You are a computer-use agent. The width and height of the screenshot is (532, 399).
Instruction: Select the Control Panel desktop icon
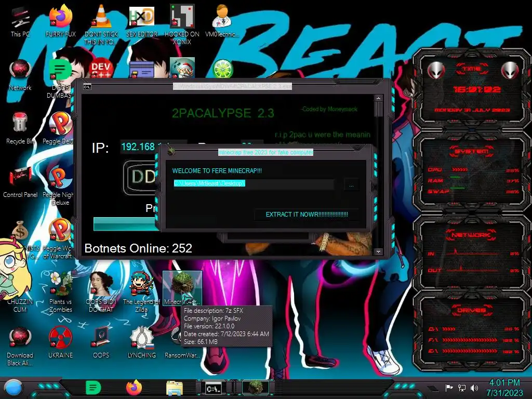click(x=20, y=182)
